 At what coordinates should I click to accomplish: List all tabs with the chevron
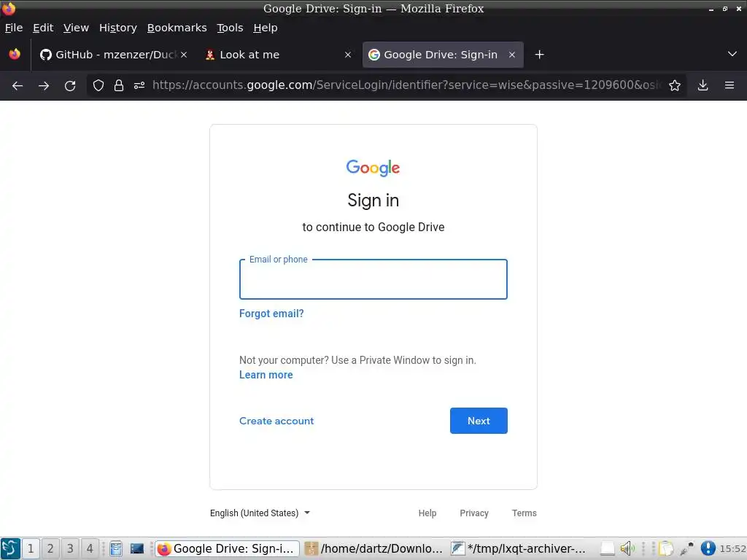click(x=732, y=54)
